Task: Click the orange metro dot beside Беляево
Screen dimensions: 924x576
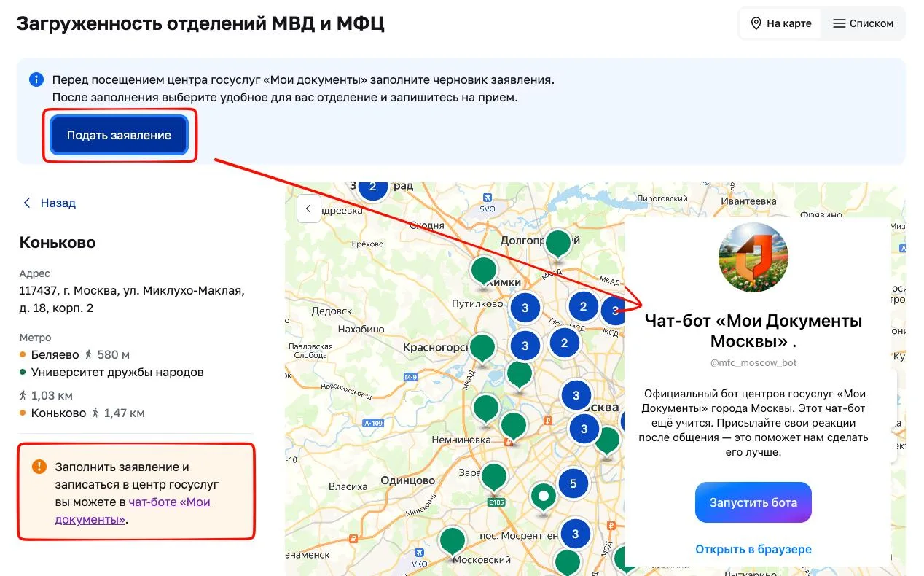Action: pyautogui.click(x=23, y=355)
